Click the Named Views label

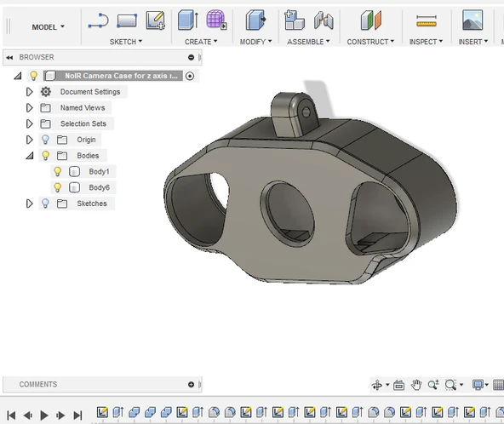coord(83,107)
